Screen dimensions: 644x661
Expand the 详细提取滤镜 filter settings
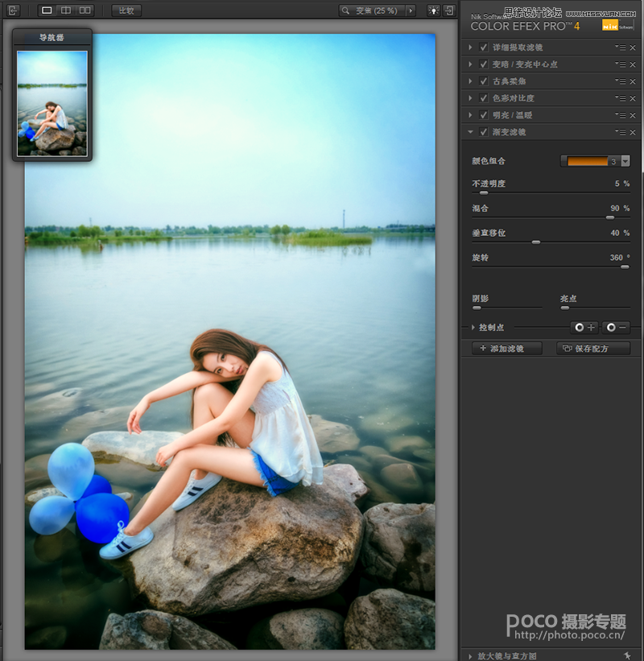[470, 47]
